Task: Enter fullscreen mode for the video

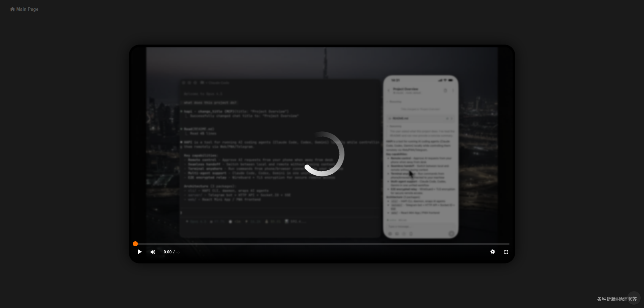Action: pos(506,252)
